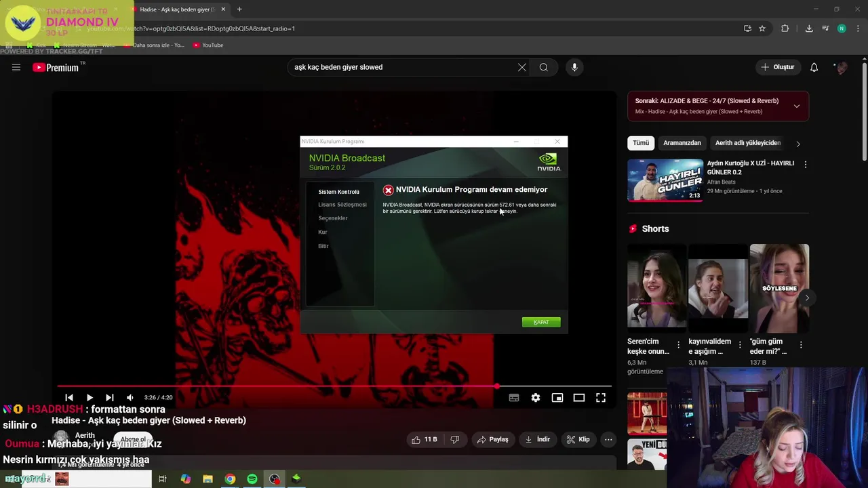Screen dimensions: 868x488
Task: Open Chrome profile N avatar
Action: pyautogui.click(x=842, y=28)
